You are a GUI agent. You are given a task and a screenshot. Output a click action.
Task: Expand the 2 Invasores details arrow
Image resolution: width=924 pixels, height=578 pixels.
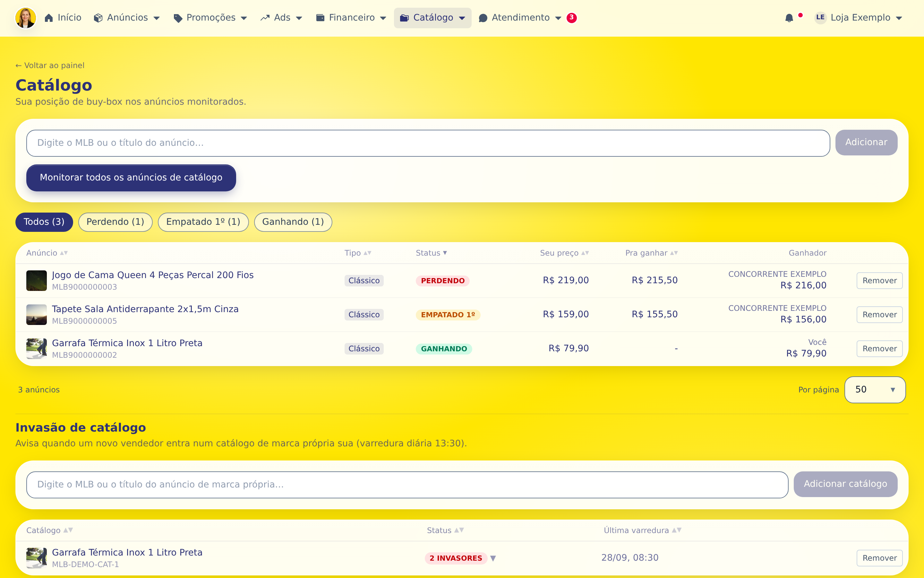(x=493, y=558)
